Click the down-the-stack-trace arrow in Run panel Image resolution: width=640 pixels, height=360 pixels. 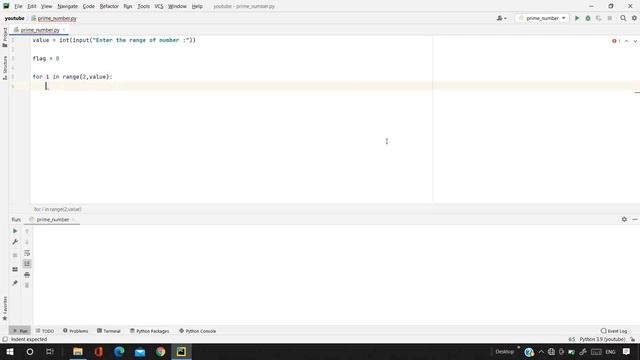[x=27, y=242]
